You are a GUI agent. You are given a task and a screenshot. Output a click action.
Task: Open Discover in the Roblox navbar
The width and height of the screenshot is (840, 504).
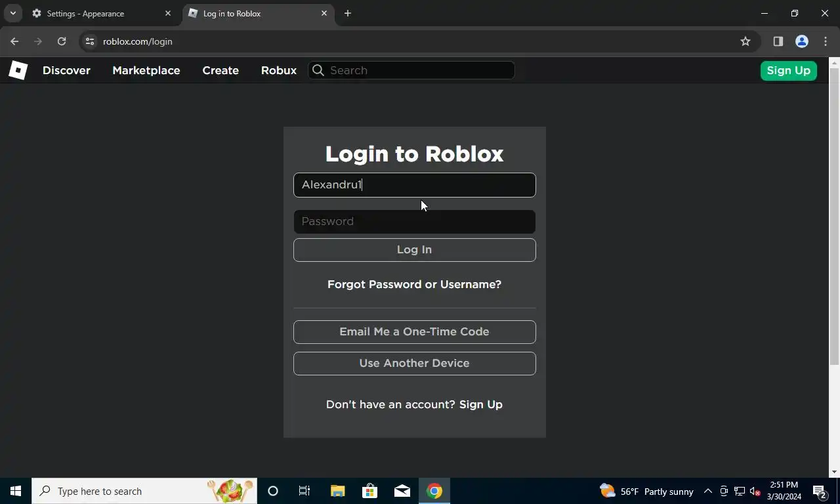(66, 70)
